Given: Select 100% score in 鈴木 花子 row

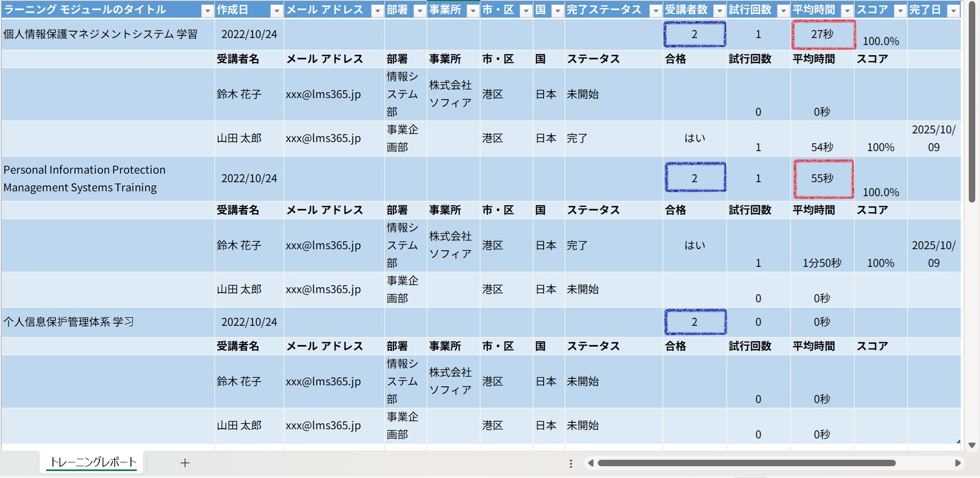Looking at the screenshot, I should [881, 245].
